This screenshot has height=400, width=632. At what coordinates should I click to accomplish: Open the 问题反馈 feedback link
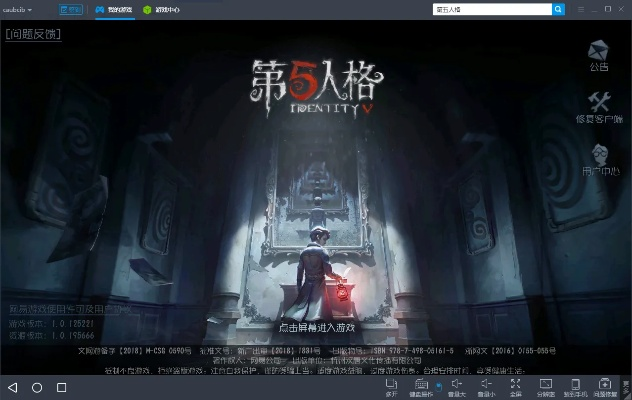tap(33, 34)
